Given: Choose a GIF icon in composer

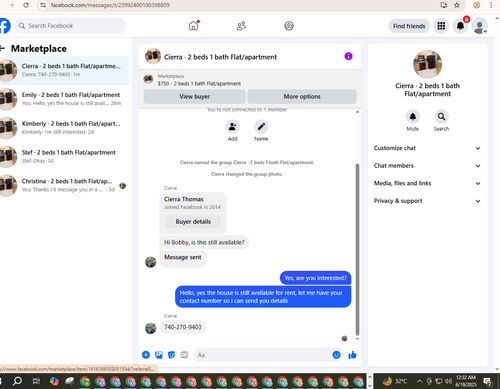Looking at the screenshot, I should pyautogui.click(x=184, y=355).
